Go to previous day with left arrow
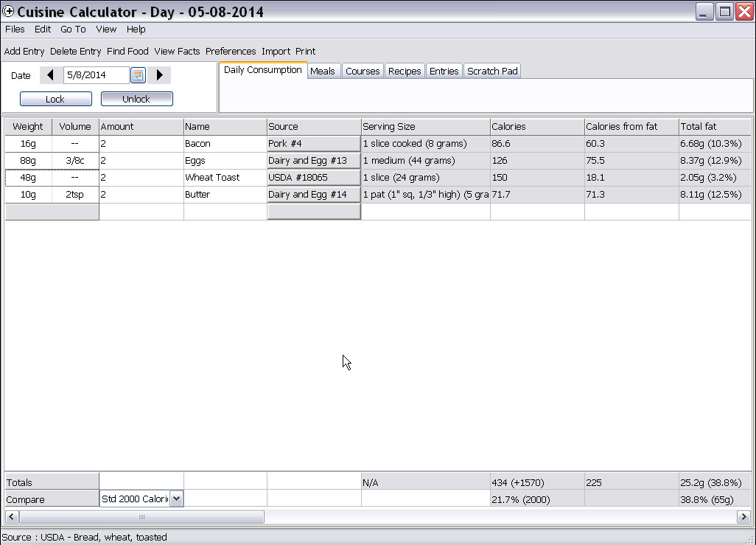The image size is (756, 545). 51,74
